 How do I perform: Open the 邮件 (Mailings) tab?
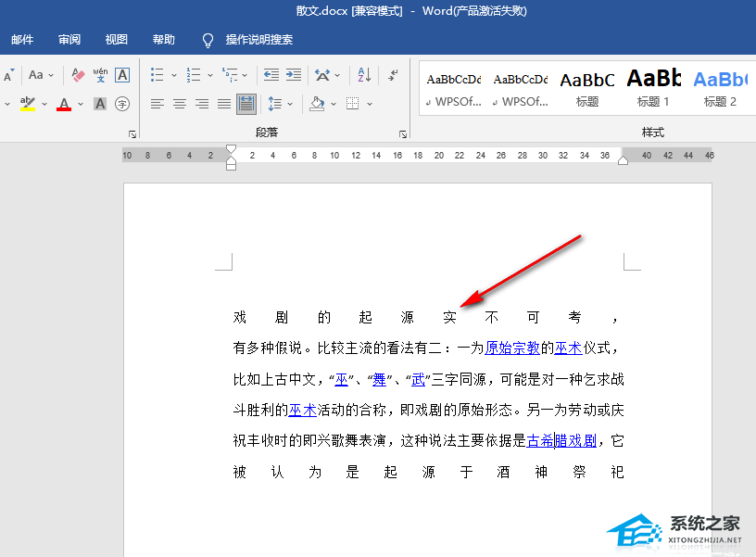(22, 40)
